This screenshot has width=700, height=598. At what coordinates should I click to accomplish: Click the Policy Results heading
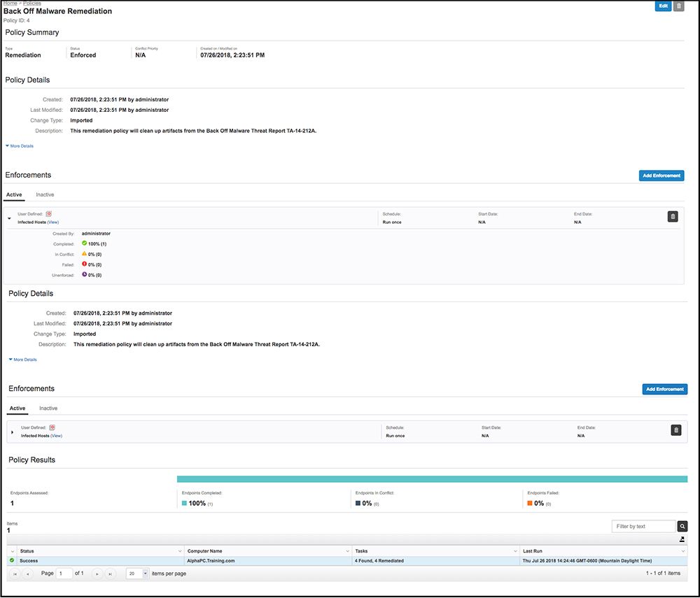coord(31,460)
